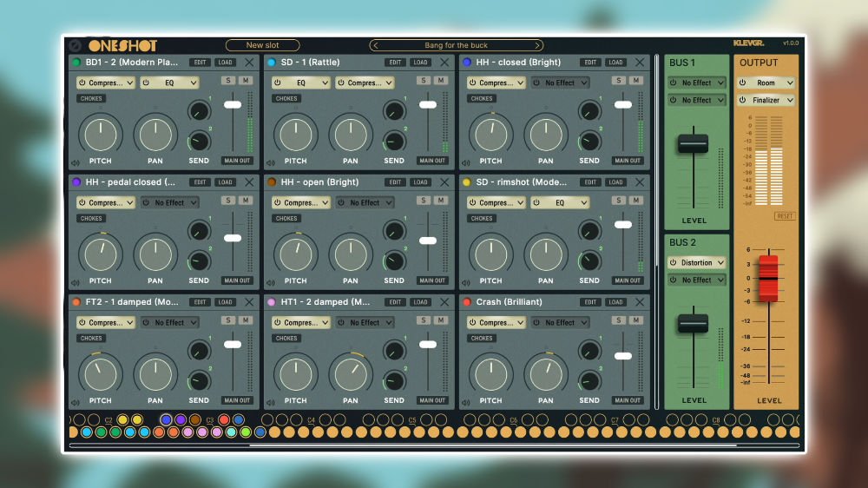Click the yellow color dot of SD - rimshot
868x488 pixels.
pos(467,181)
